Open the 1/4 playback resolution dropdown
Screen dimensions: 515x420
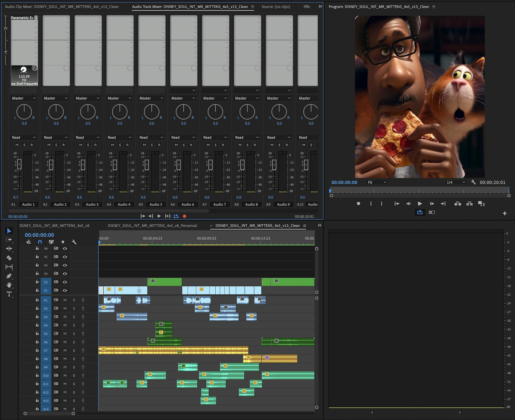tap(456, 182)
